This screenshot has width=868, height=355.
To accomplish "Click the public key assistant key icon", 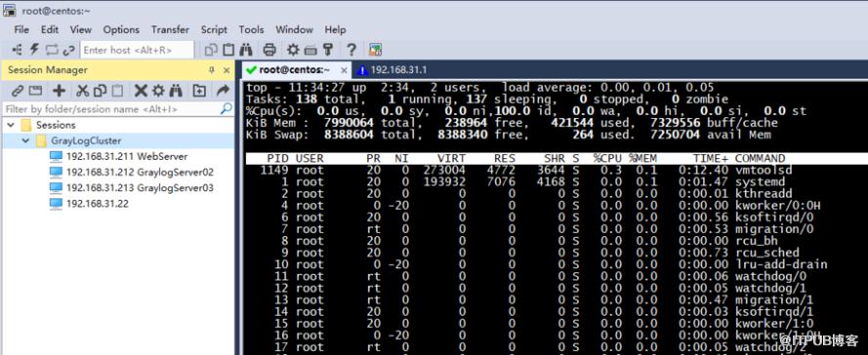I will pos(328,50).
